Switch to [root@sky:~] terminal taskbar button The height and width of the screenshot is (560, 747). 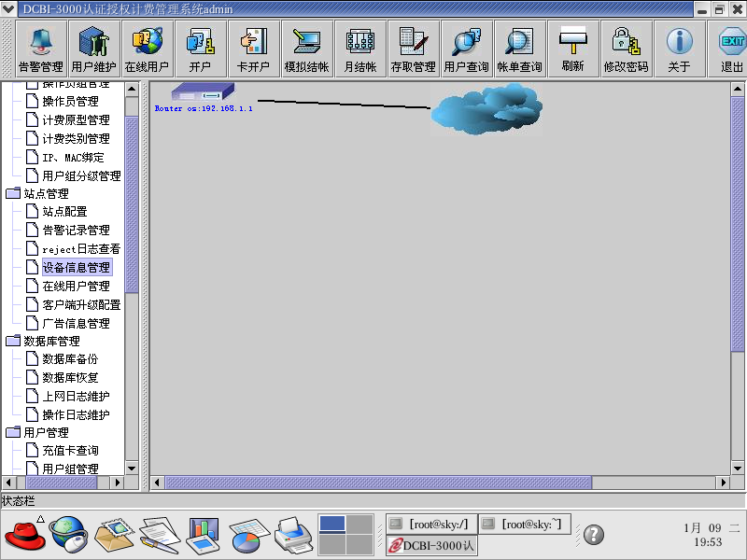524,525
